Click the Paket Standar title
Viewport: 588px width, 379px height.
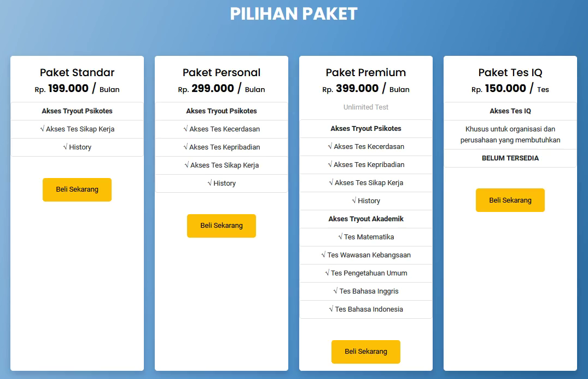77,72
